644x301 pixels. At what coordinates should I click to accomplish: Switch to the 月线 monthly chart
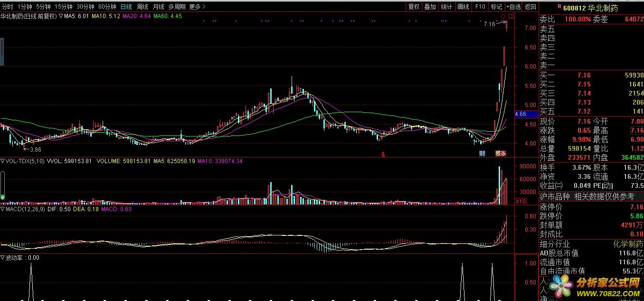coord(159,7)
